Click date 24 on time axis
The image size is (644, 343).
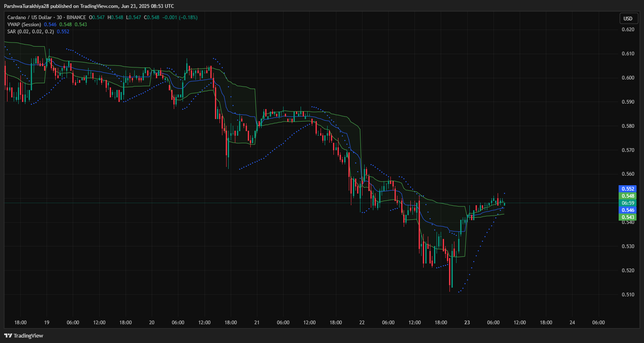[x=572, y=323]
